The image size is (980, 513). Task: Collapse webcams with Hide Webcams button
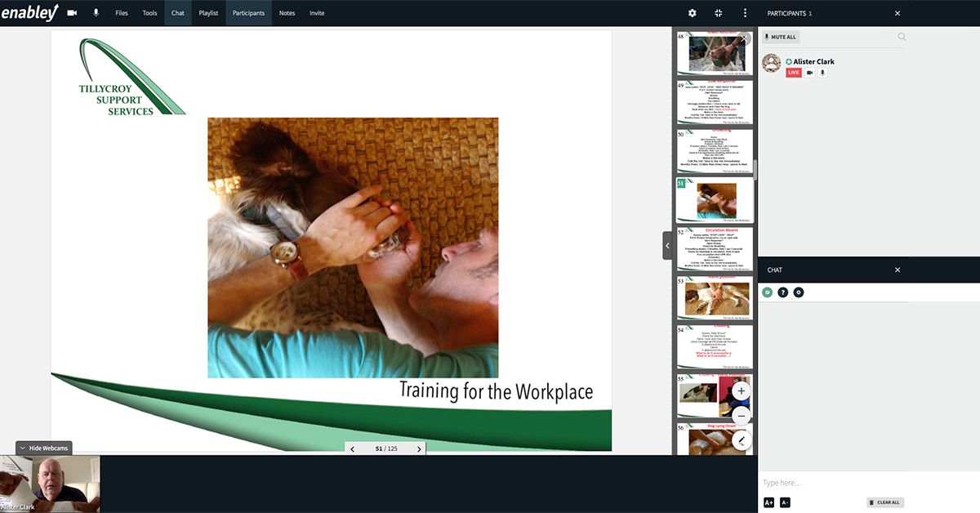44,448
